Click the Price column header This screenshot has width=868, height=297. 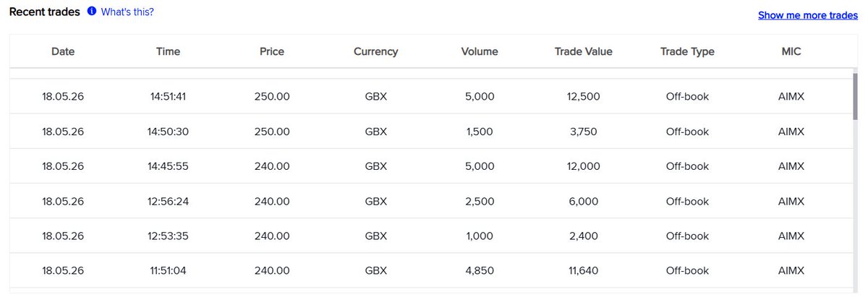pyautogui.click(x=272, y=51)
